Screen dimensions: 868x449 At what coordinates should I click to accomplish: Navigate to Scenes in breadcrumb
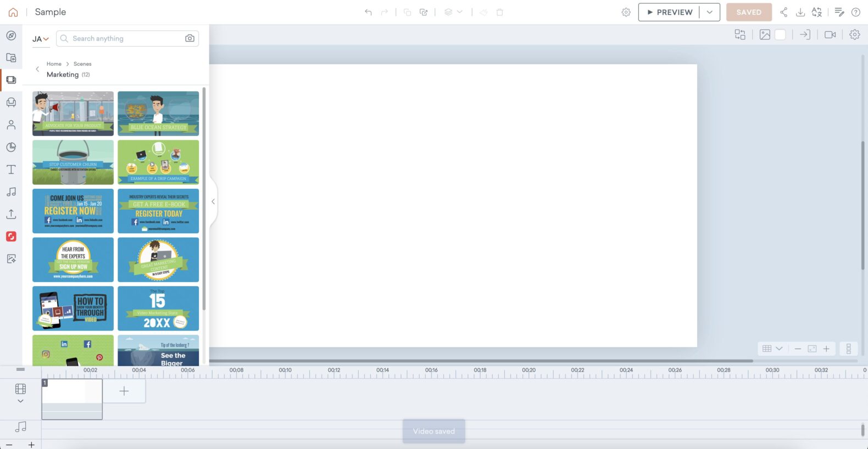82,64
